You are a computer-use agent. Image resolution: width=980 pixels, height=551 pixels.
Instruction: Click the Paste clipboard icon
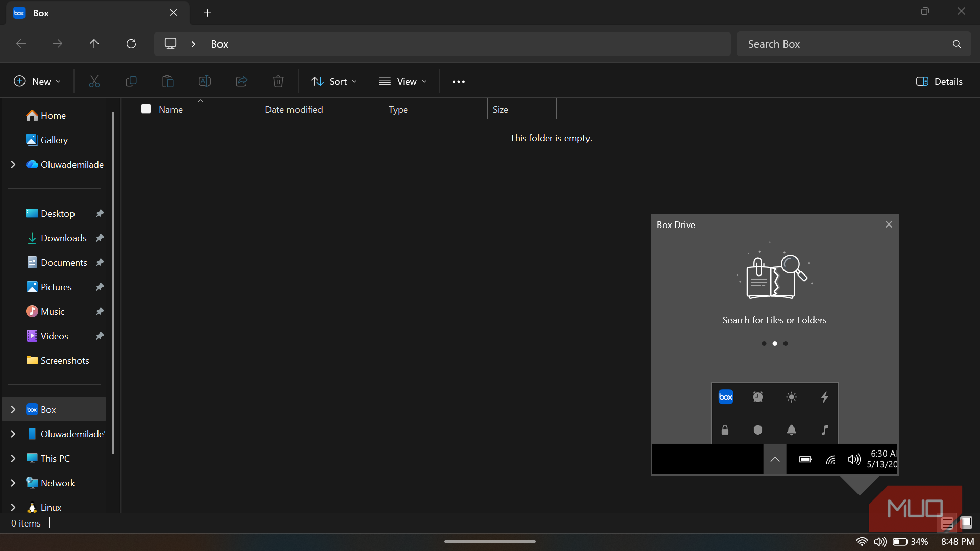point(168,81)
